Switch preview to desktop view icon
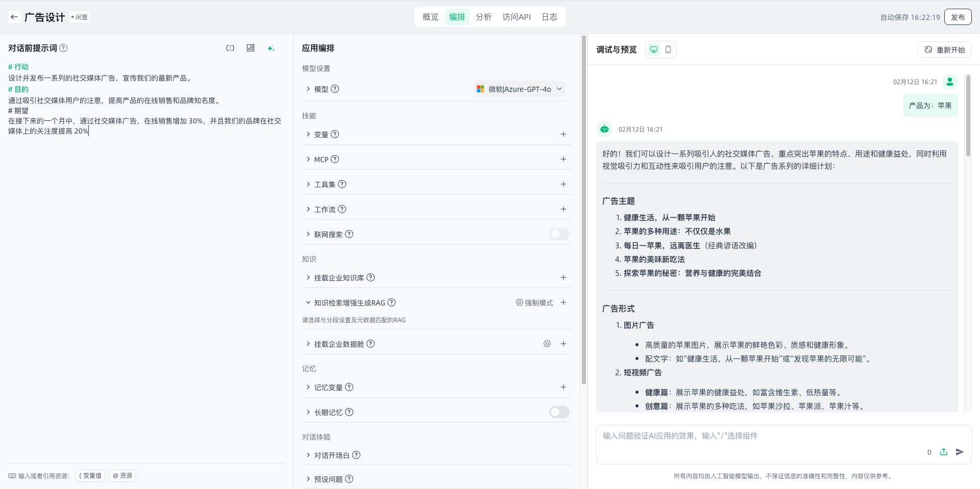This screenshot has width=980, height=489. 654,49
